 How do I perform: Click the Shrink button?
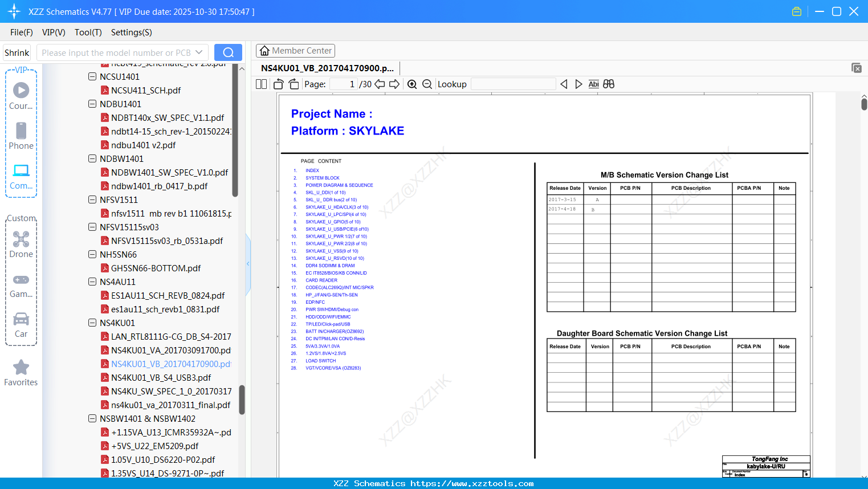(17, 52)
